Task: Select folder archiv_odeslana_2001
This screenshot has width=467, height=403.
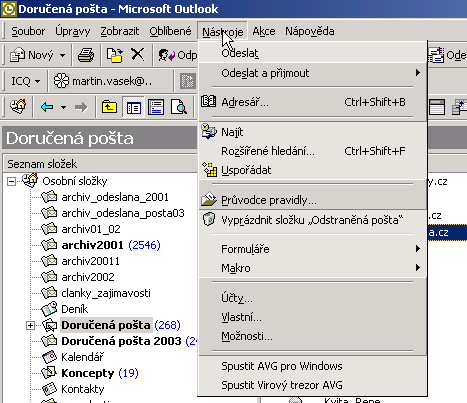Action: point(115,197)
